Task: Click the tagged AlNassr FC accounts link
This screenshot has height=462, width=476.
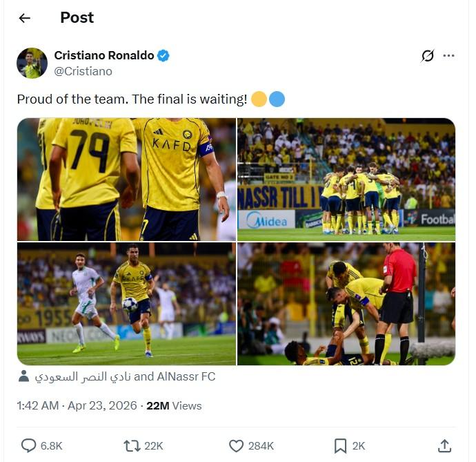Action: tap(125, 377)
